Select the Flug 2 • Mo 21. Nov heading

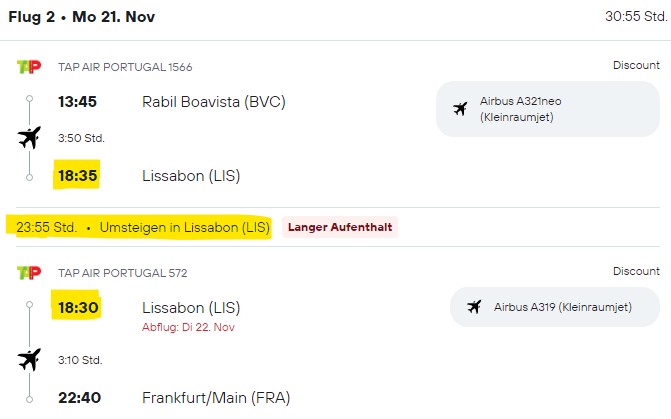click(82, 17)
